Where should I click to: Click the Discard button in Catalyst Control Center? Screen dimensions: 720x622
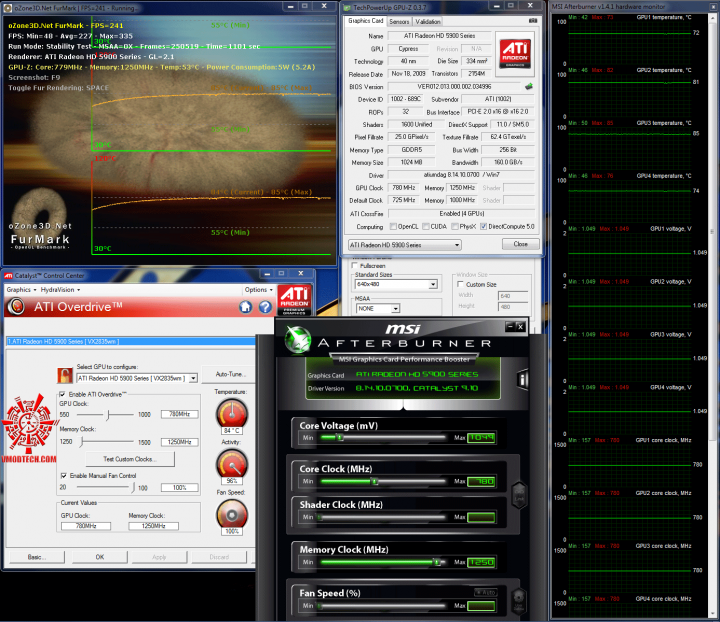pos(219,557)
